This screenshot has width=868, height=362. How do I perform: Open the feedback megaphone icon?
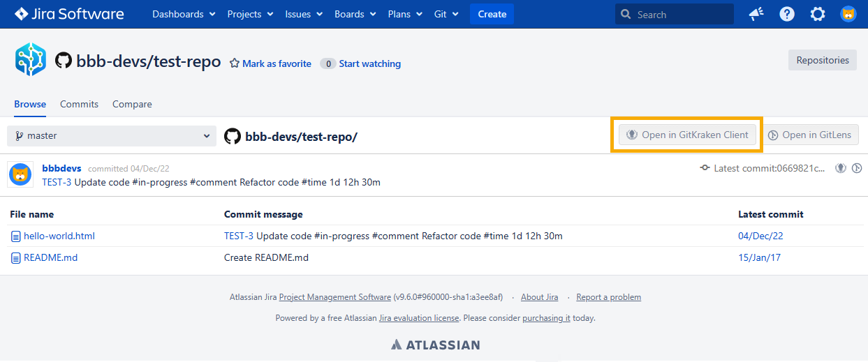coord(756,14)
